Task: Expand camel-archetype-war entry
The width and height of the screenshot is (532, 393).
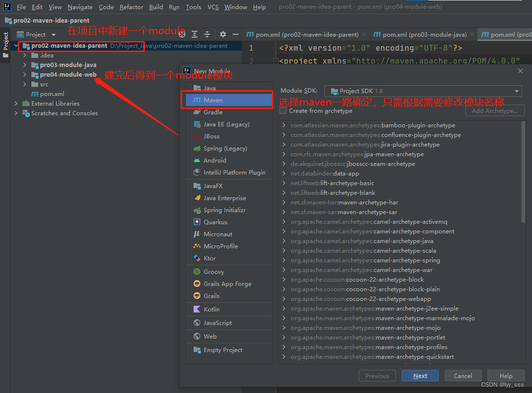Action: (x=284, y=270)
